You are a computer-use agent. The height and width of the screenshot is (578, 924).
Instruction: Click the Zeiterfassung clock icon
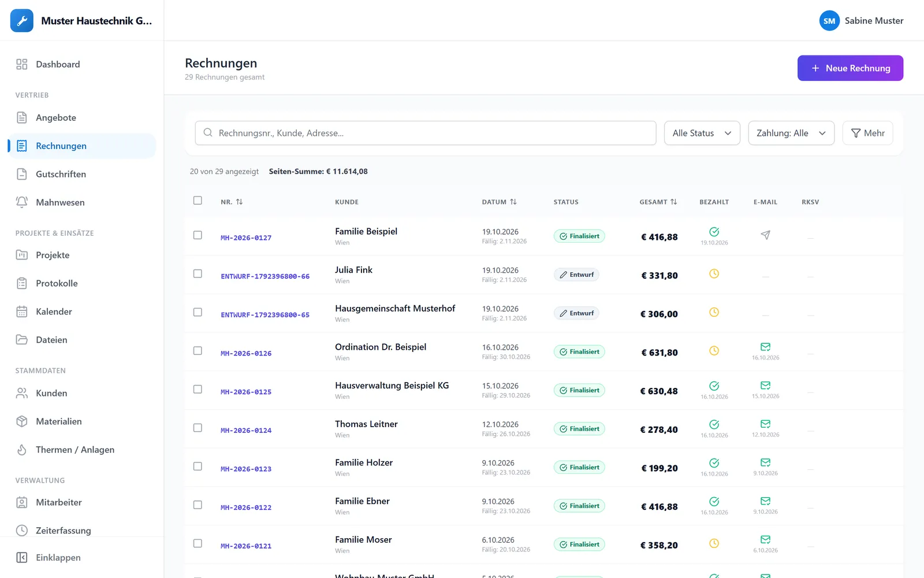(x=22, y=531)
